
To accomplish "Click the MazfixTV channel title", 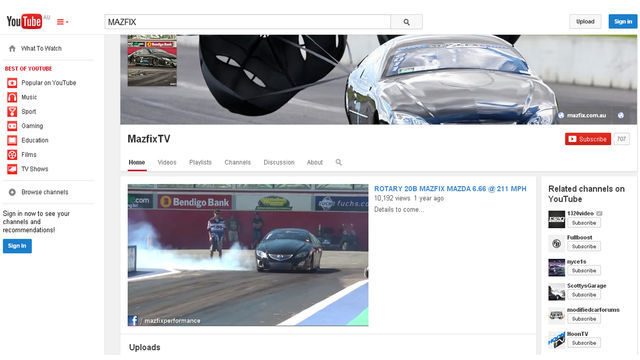I will [149, 139].
